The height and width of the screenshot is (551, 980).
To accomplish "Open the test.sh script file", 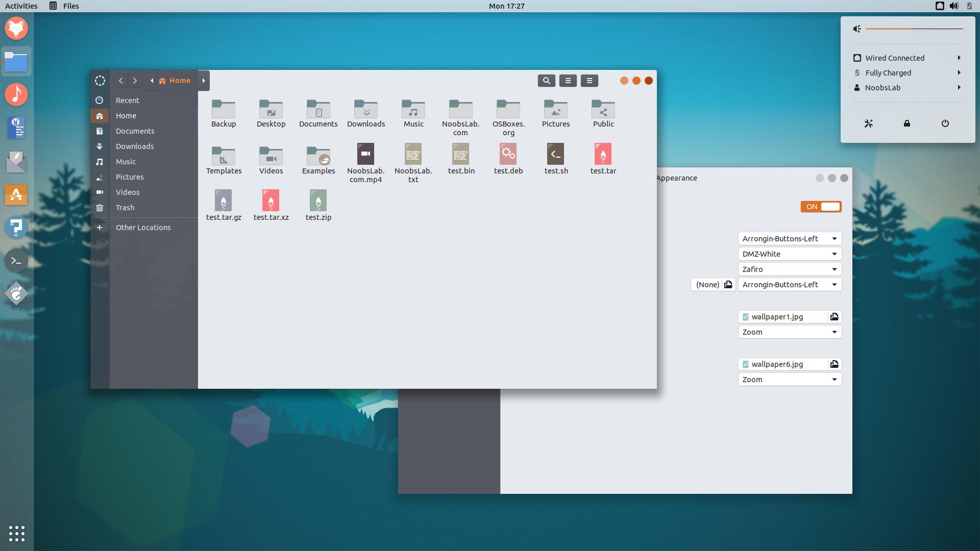I will tap(556, 159).
